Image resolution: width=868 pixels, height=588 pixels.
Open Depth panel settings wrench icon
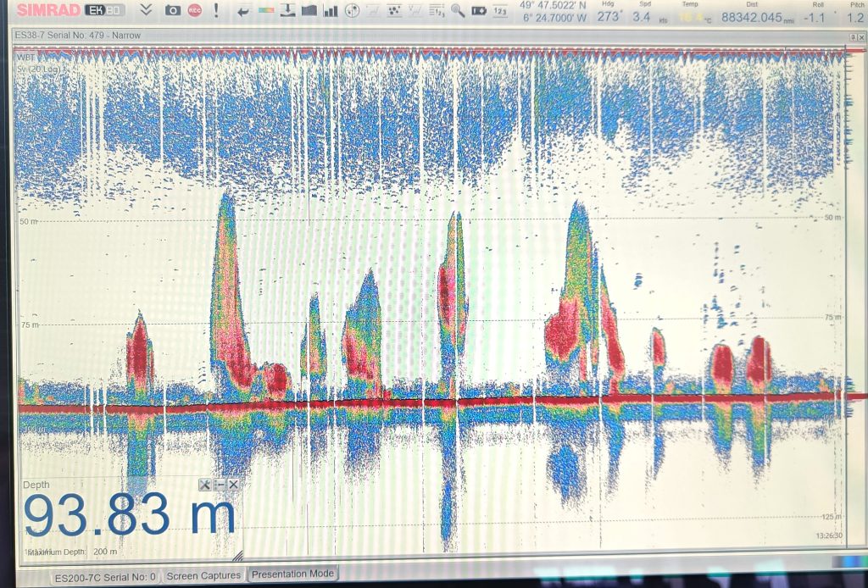[204, 484]
